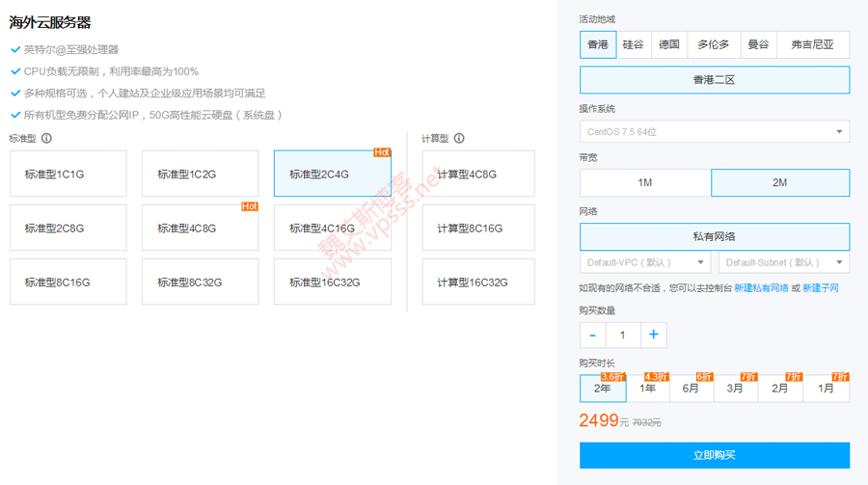The image size is (868, 485).
Task: Decrease purchase quantity with minus button
Action: pos(593,335)
